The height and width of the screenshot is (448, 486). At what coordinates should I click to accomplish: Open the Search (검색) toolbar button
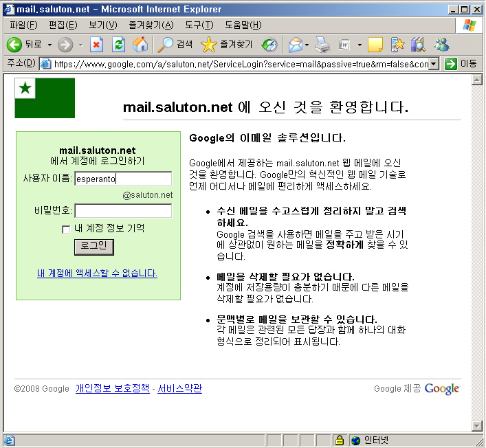[x=175, y=45]
